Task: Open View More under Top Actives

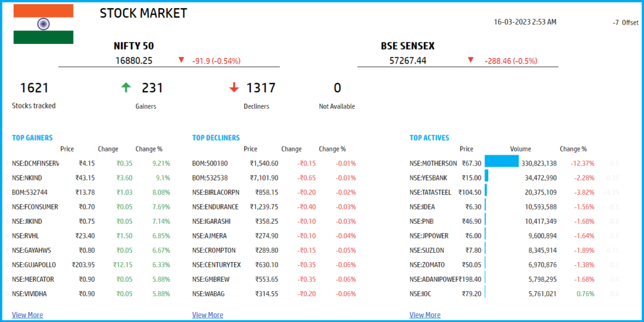Action: tap(425, 315)
